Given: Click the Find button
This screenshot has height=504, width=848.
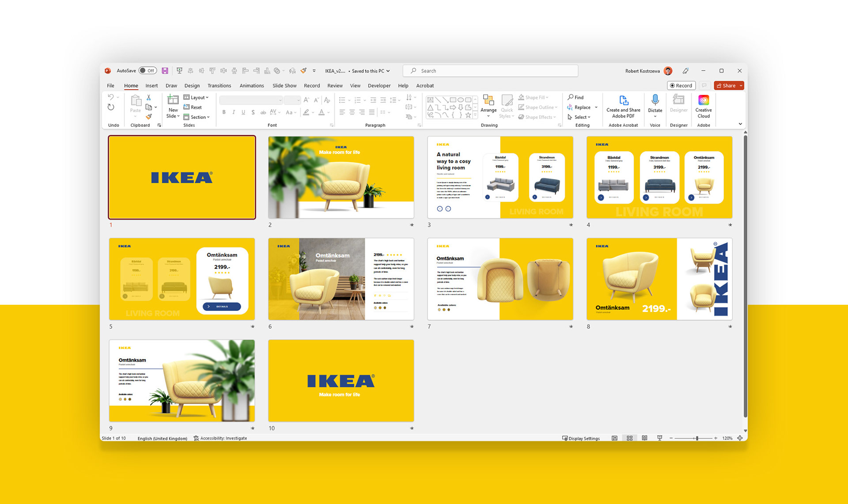Looking at the screenshot, I should (x=575, y=97).
